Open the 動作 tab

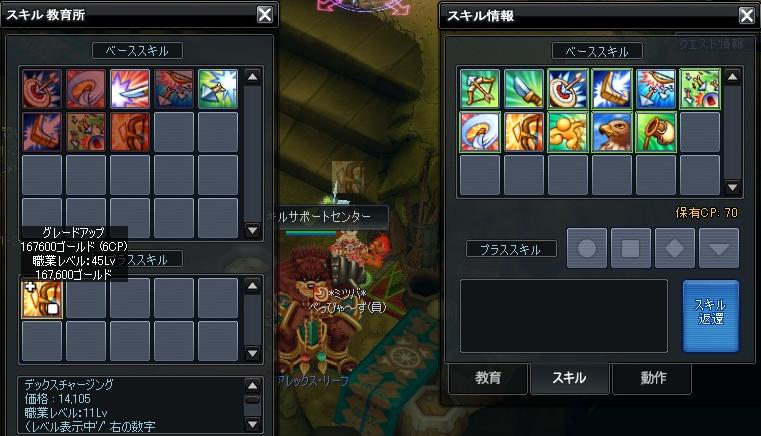[652, 378]
